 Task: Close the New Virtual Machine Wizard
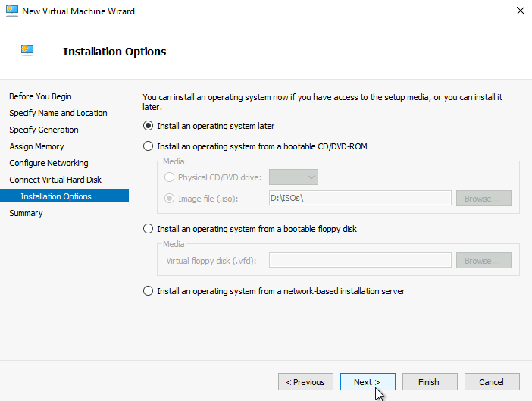click(520, 11)
